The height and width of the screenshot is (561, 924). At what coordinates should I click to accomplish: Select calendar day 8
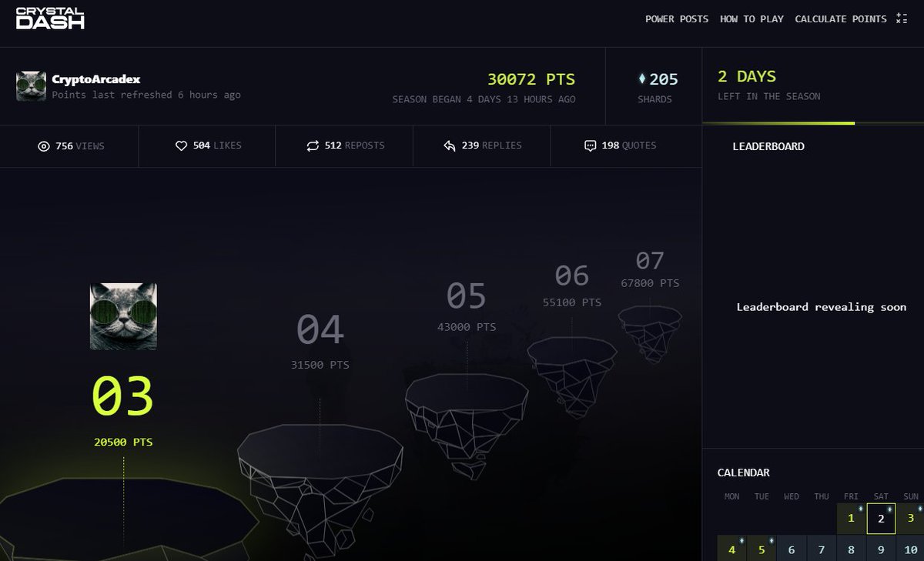pyautogui.click(x=851, y=549)
